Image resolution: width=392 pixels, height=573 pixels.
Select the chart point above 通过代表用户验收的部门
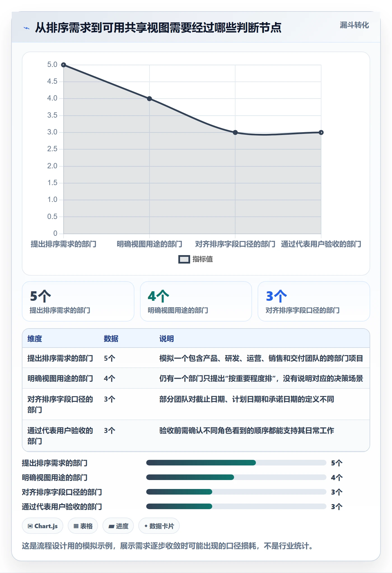click(321, 132)
